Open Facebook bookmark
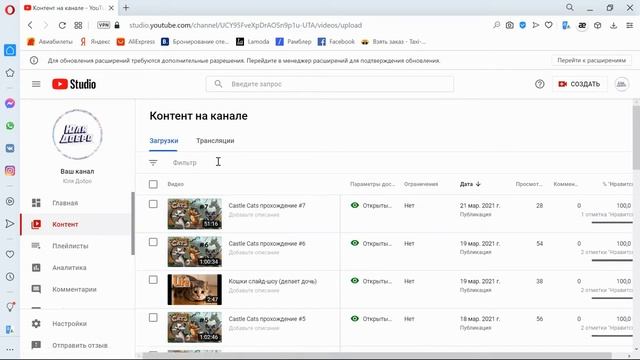The image size is (640, 360). [x=336, y=42]
